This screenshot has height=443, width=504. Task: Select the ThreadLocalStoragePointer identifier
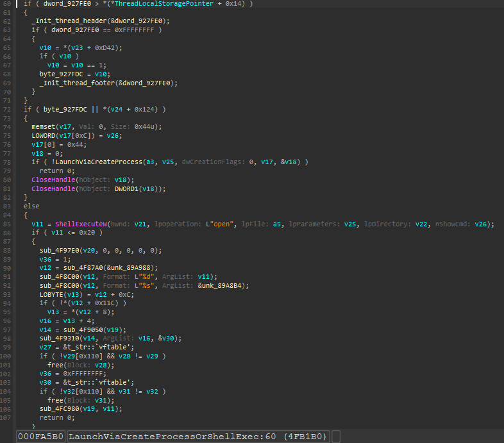click(x=164, y=4)
